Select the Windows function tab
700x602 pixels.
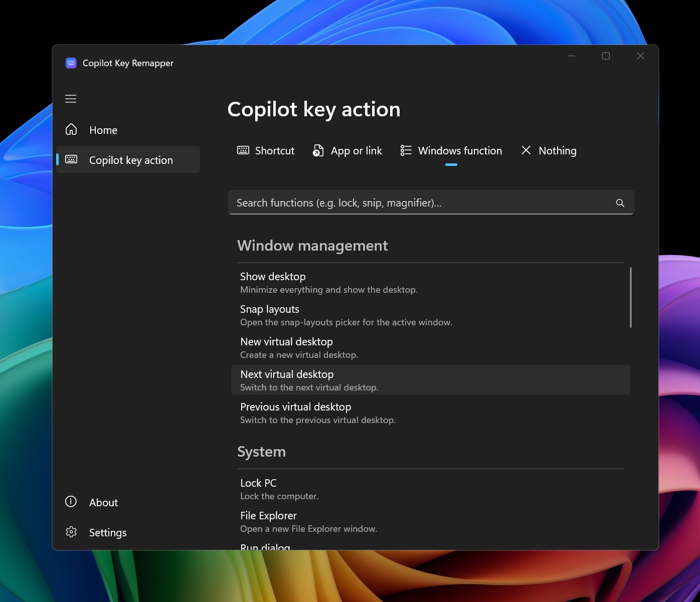tap(451, 151)
